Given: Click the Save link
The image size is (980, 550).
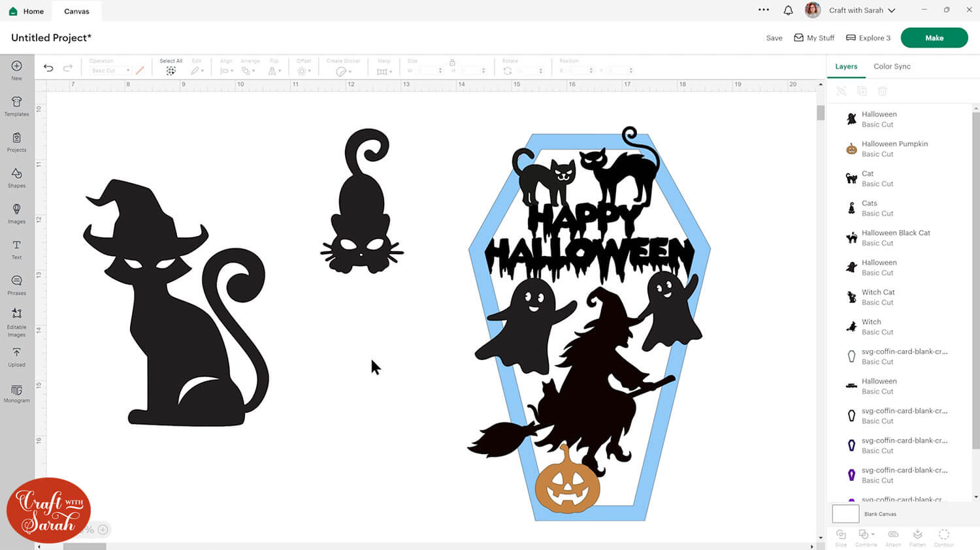Looking at the screenshot, I should pyautogui.click(x=774, y=38).
